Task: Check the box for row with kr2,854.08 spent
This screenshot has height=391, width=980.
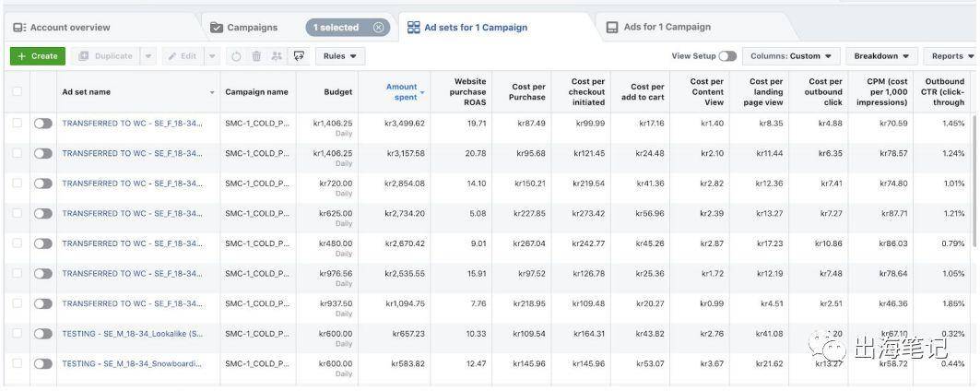Action: coord(17,183)
